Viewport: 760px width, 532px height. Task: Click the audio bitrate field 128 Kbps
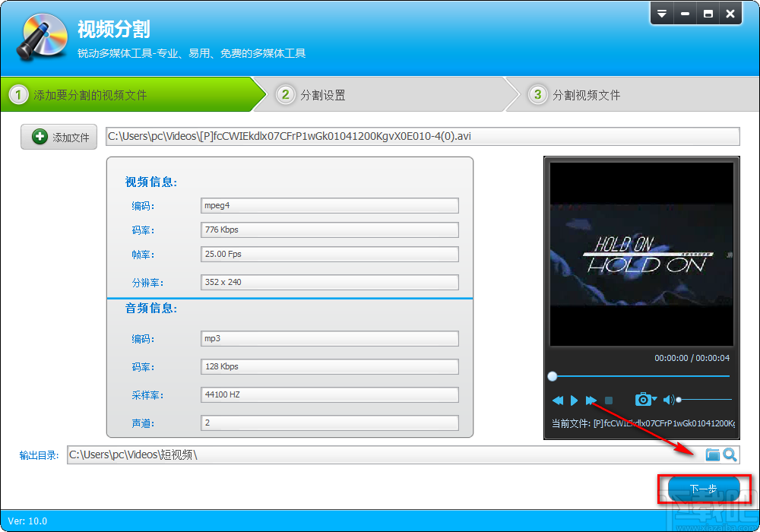[x=330, y=366]
